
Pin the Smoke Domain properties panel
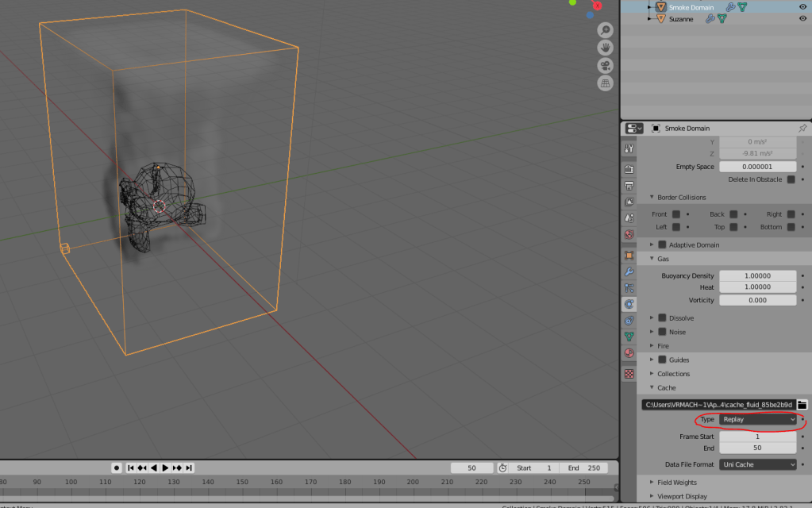pos(802,129)
